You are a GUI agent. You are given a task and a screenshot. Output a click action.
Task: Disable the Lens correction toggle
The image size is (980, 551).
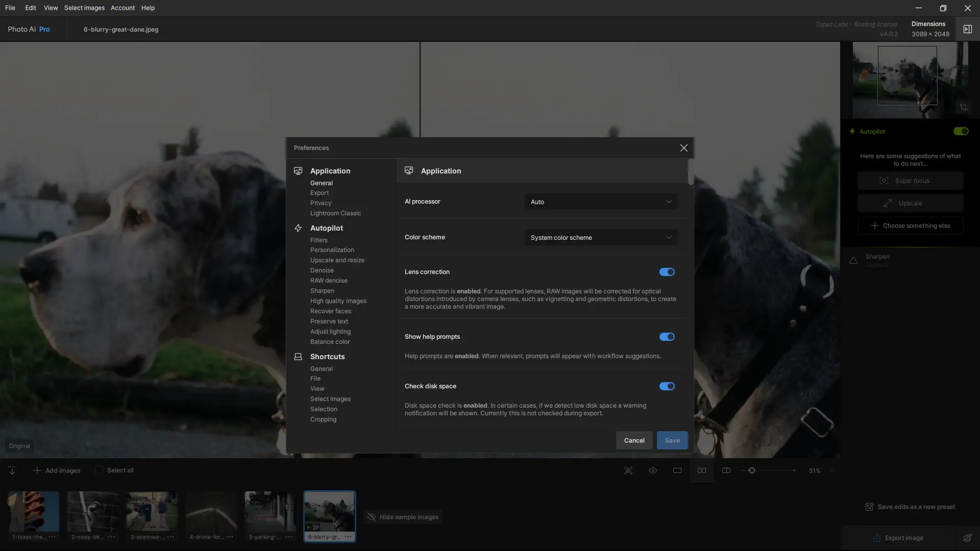click(x=667, y=272)
